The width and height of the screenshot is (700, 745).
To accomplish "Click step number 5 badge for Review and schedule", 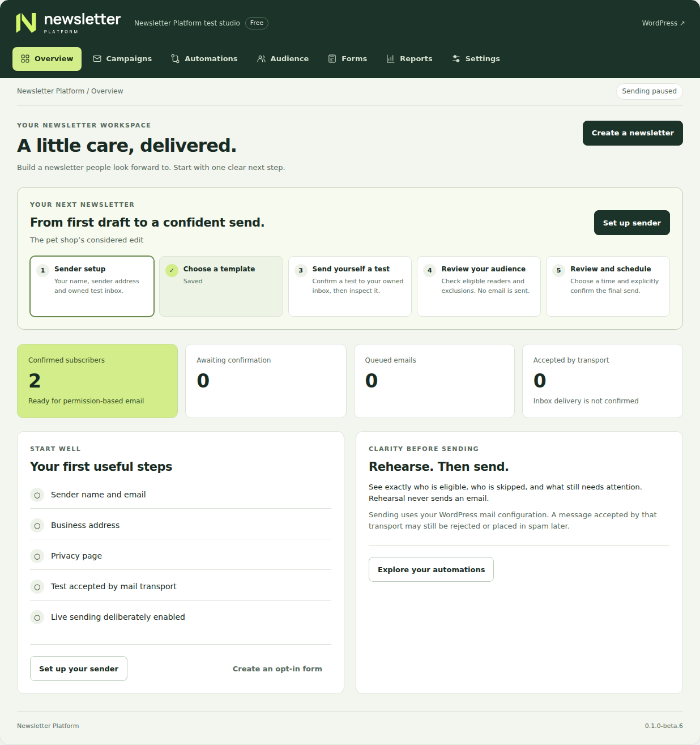I will (x=559, y=270).
